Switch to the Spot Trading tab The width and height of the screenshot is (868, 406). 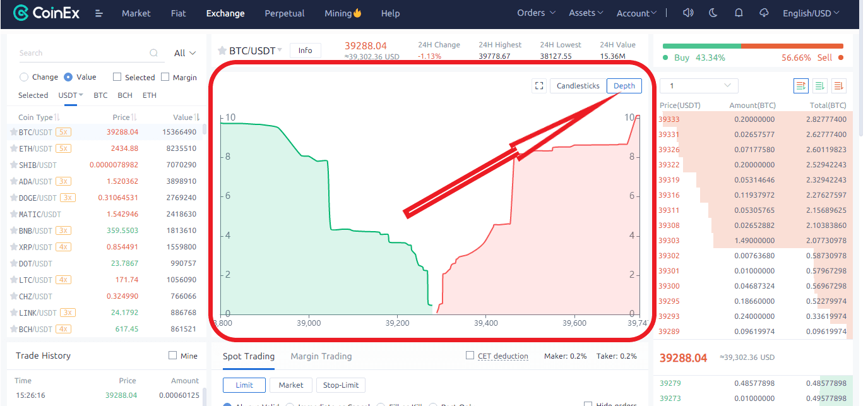249,356
